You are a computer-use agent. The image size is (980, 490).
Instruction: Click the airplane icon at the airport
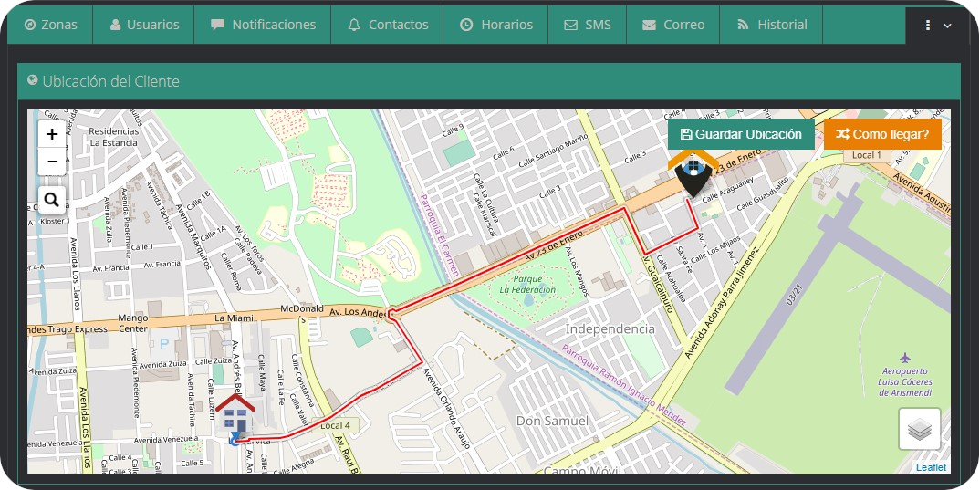tap(905, 357)
